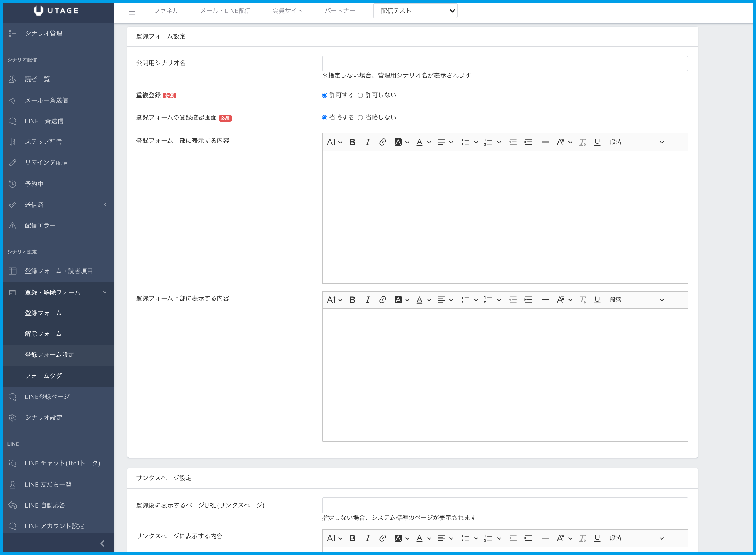Viewport: 756px width, 555px height.
Task: Open the ファネル top navigation tab
Action: click(166, 11)
